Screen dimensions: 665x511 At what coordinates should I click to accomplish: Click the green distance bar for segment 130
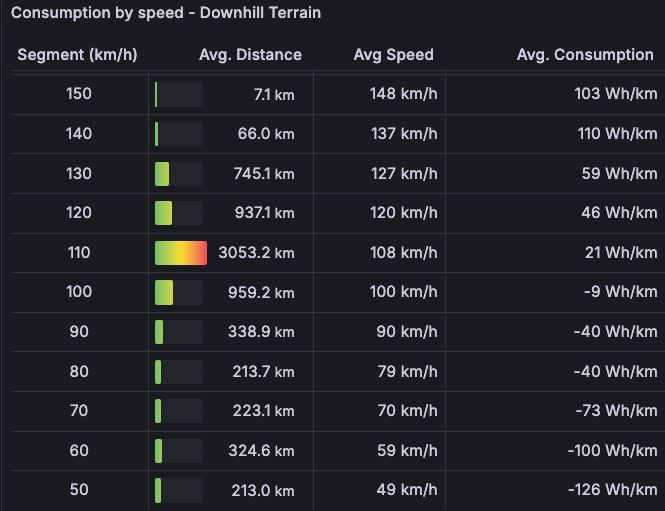click(162, 174)
